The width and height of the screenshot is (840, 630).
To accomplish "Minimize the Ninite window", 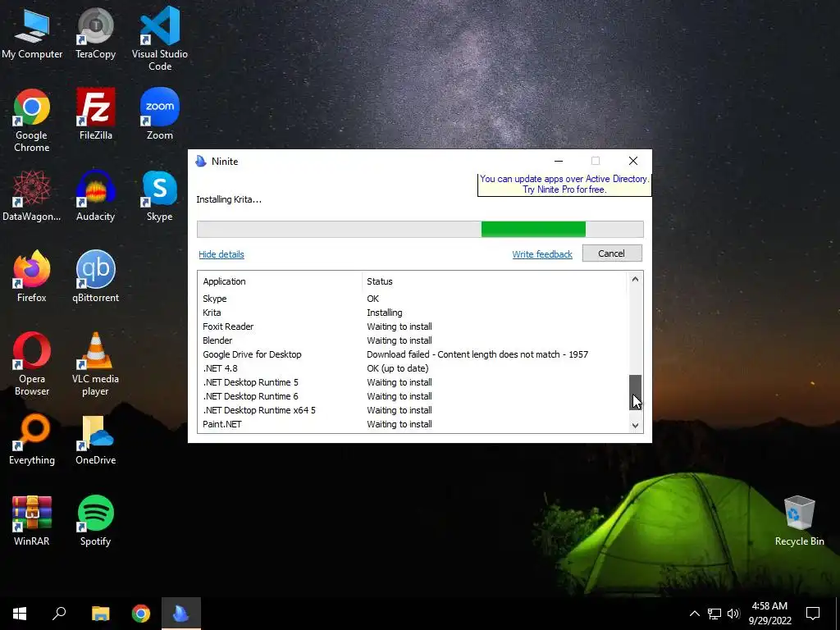I will (x=559, y=161).
